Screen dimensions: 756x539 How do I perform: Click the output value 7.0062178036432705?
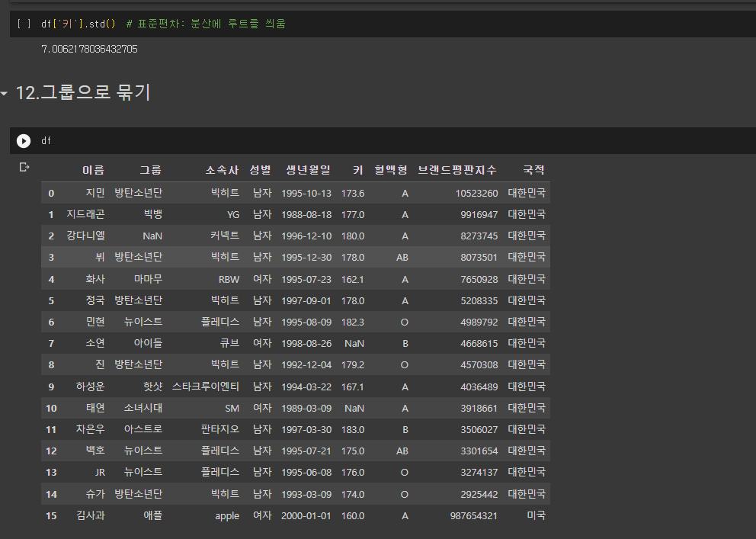pyautogui.click(x=90, y=50)
